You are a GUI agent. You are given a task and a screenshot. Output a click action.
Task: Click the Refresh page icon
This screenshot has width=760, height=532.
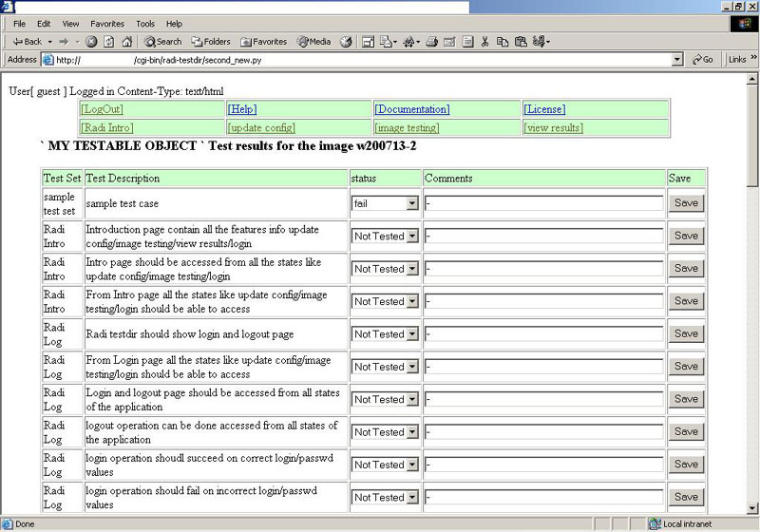109,42
